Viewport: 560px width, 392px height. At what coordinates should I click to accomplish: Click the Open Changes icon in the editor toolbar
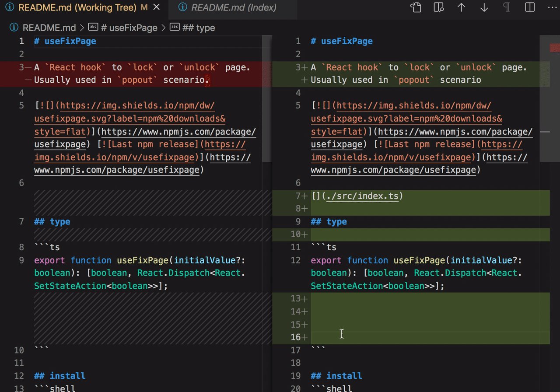pos(438,7)
